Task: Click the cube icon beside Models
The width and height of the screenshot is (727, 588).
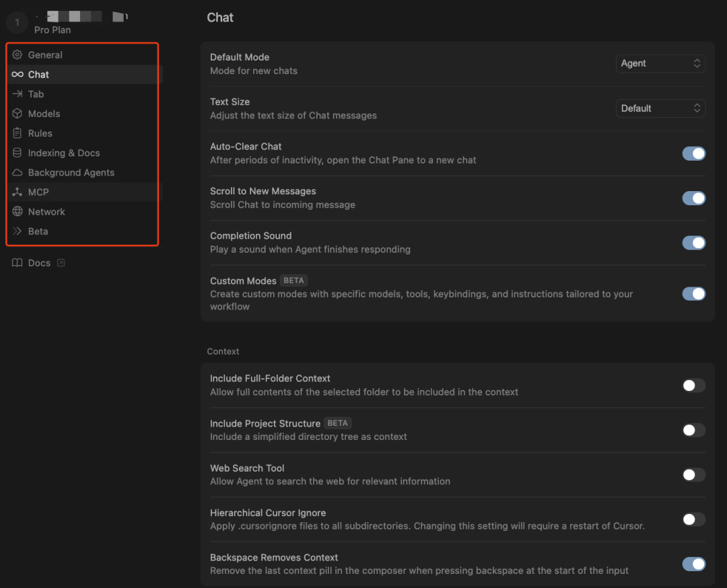Action: pos(18,114)
